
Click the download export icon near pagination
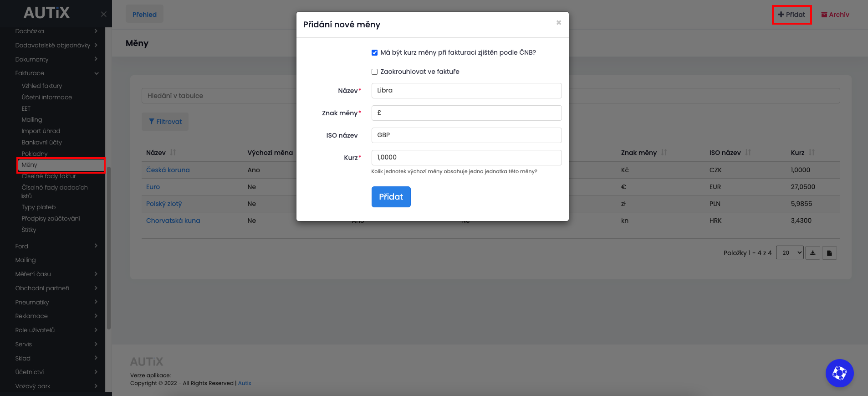coord(812,253)
